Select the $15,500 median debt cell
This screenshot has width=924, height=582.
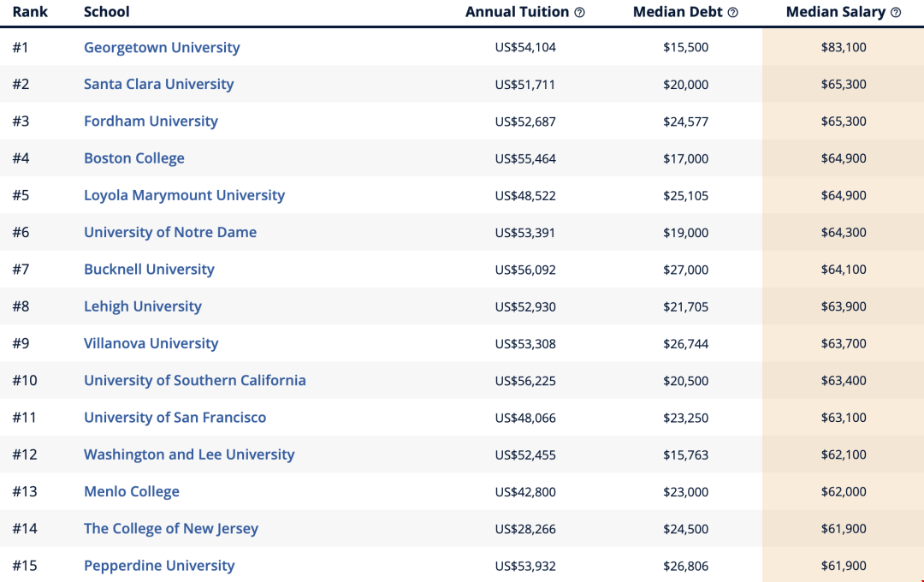(685, 47)
